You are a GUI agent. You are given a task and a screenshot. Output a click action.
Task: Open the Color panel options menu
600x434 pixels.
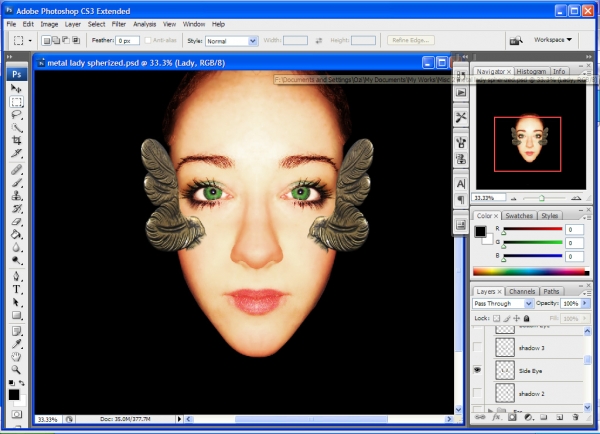pos(587,217)
